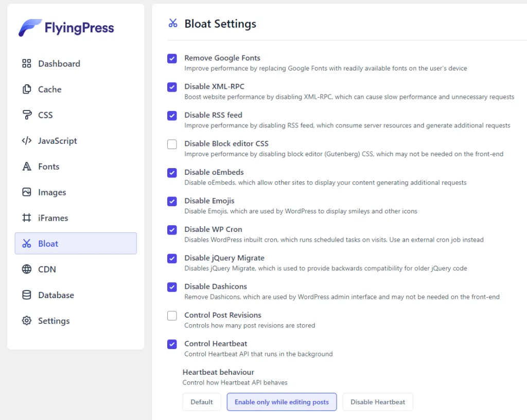This screenshot has width=527, height=420.
Task: Click the Cache pages icon
Action: point(27,89)
